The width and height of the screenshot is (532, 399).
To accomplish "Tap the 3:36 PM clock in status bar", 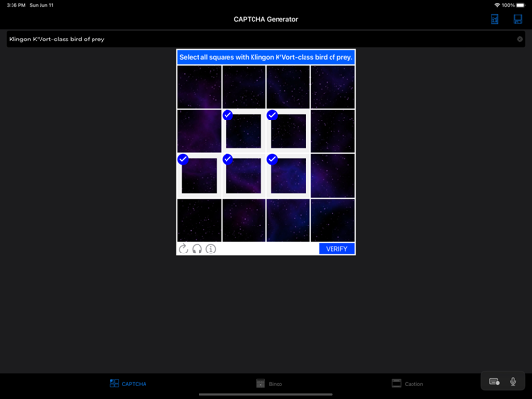I will click(x=16, y=5).
